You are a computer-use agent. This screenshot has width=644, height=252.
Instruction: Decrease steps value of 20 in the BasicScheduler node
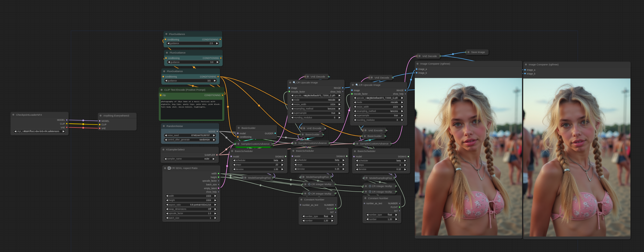tap(234, 165)
